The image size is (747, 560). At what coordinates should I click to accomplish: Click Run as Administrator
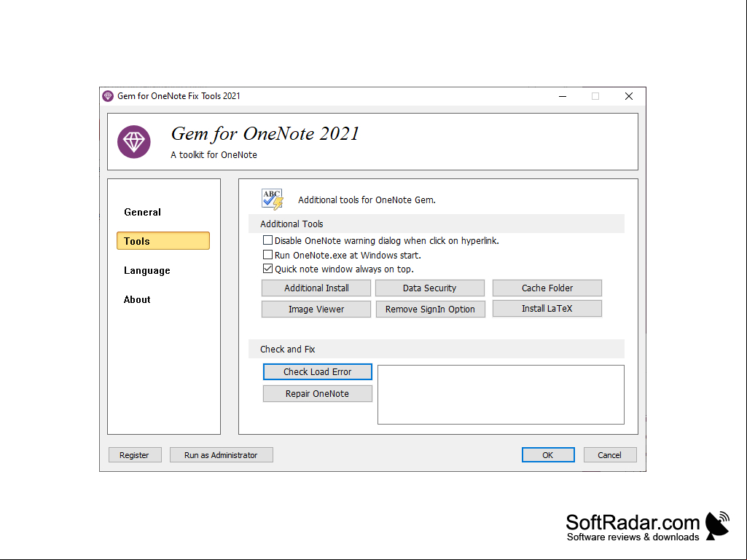[221, 454]
